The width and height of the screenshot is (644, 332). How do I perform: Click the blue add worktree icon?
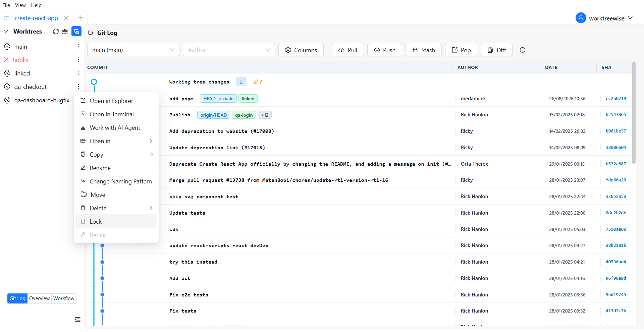pyautogui.click(x=76, y=31)
